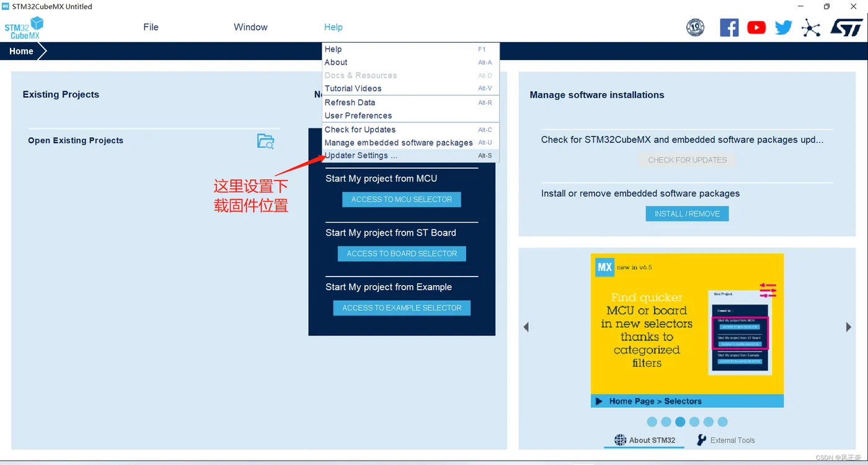Screen dimensions: 868x465
Task: Click the STM32CubeMX logo
Action: point(25,28)
